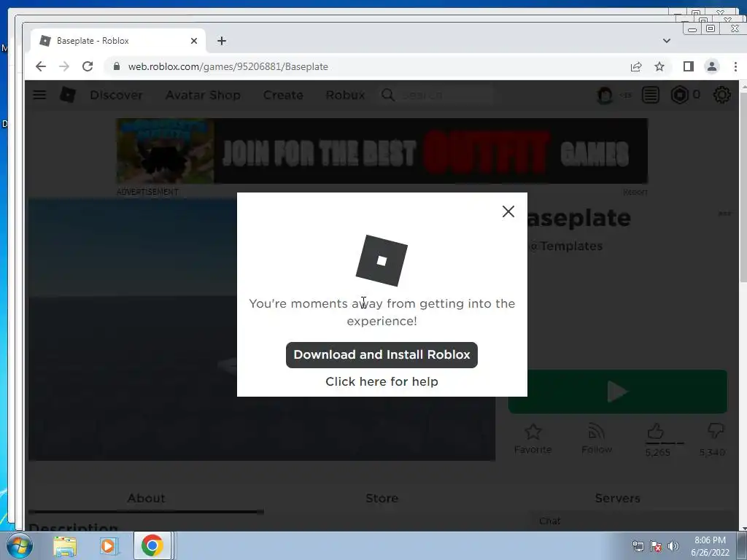Open the Roblox settings gear
Screen dimensions: 747x560
[x=721, y=96]
